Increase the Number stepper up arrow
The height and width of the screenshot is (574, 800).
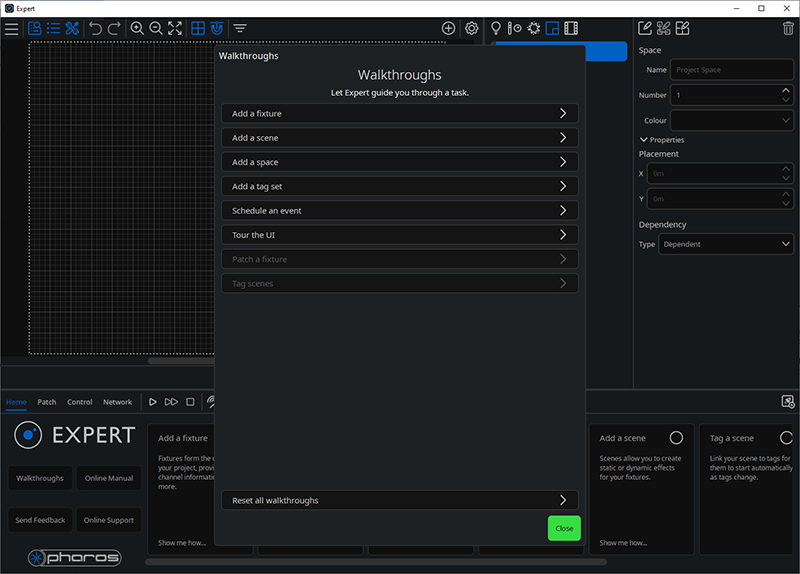click(x=786, y=90)
